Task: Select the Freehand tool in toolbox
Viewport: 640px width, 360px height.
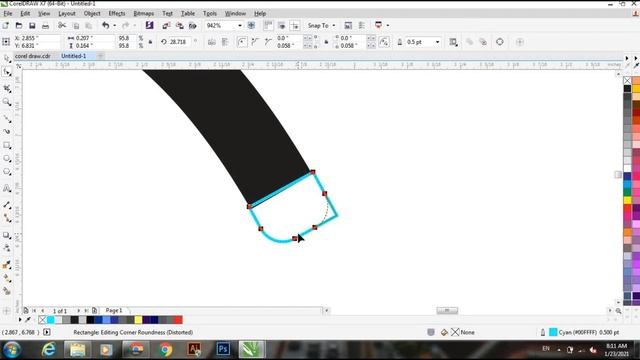Action: click(7, 118)
